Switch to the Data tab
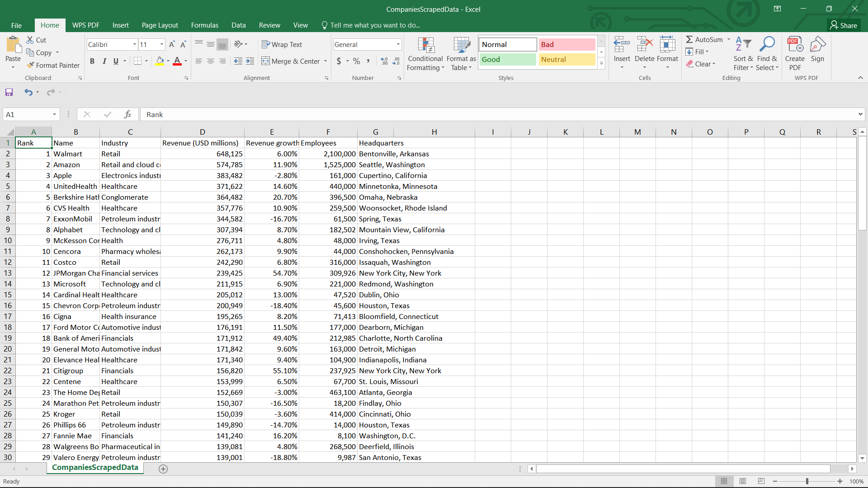Screen dimensions: 868x488 pyautogui.click(x=238, y=25)
